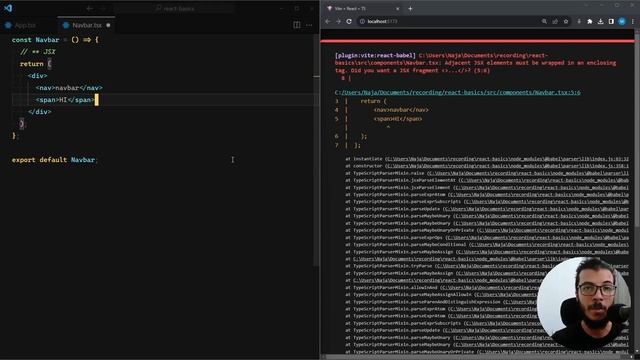The image size is (640, 360).
Task: Open the editor More Actions menu
Action: coord(309,25)
